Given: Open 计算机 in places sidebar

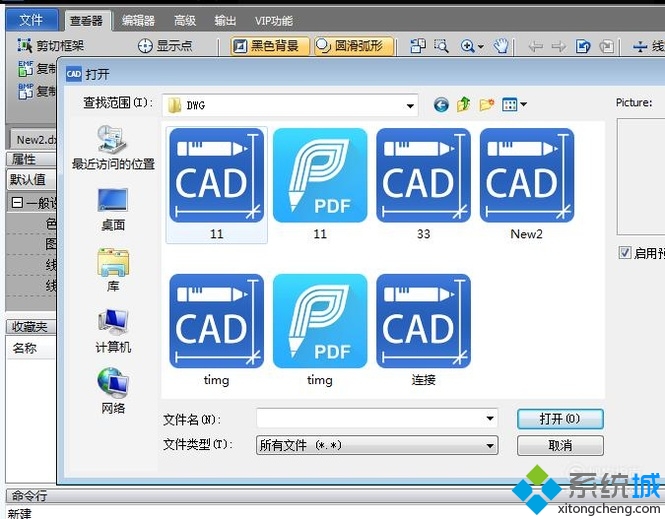Looking at the screenshot, I should 113,331.
